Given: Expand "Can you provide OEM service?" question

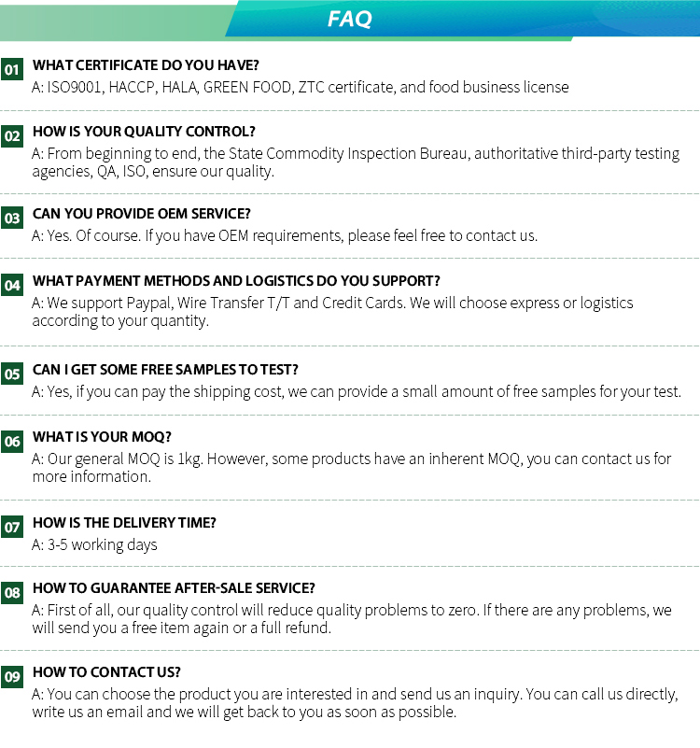Looking at the screenshot, I should click(142, 214).
